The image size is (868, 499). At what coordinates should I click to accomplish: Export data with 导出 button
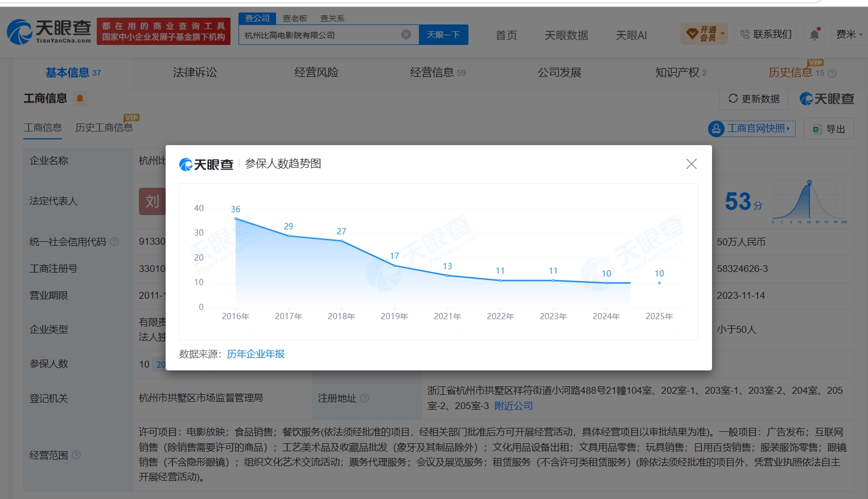(829, 129)
